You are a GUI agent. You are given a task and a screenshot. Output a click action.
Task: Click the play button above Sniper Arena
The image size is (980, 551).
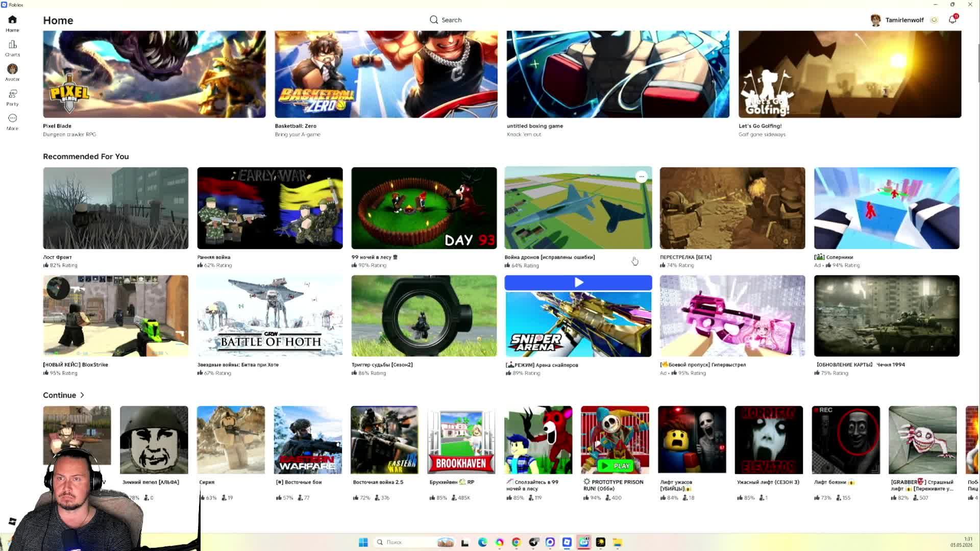pyautogui.click(x=578, y=283)
